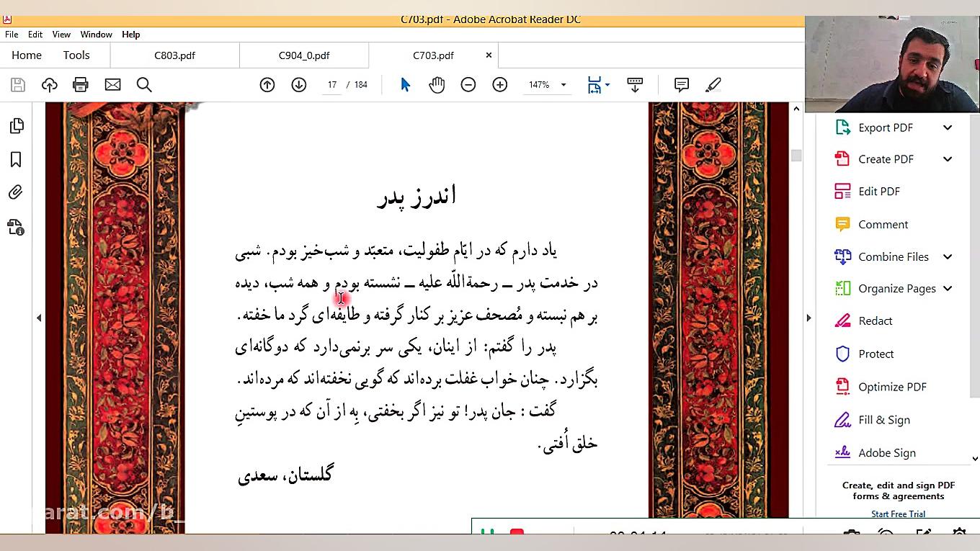Switch to the C904_0.pdf tab
The width and height of the screenshot is (980, 551).
303,55
